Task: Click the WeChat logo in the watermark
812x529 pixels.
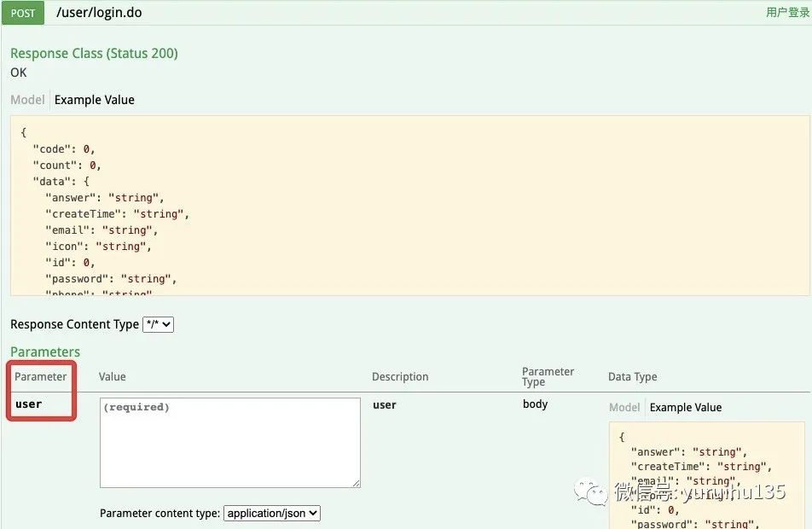Action: click(x=590, y=491)
